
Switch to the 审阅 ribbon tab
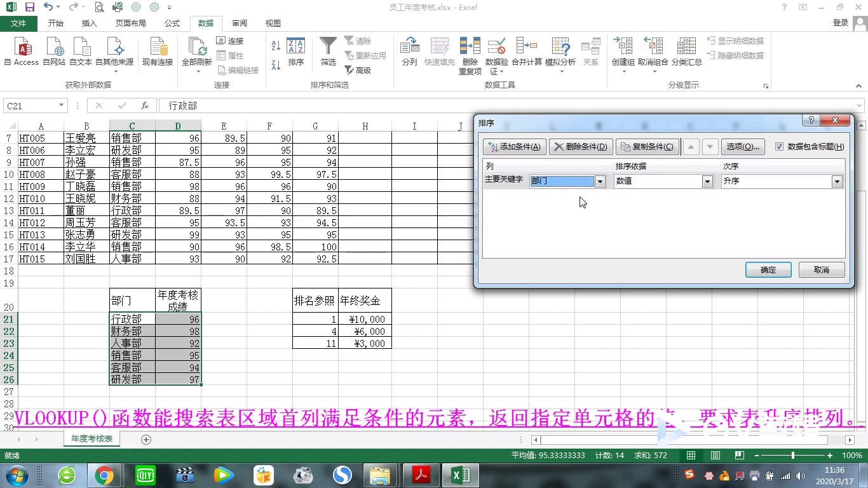point(239,23)
